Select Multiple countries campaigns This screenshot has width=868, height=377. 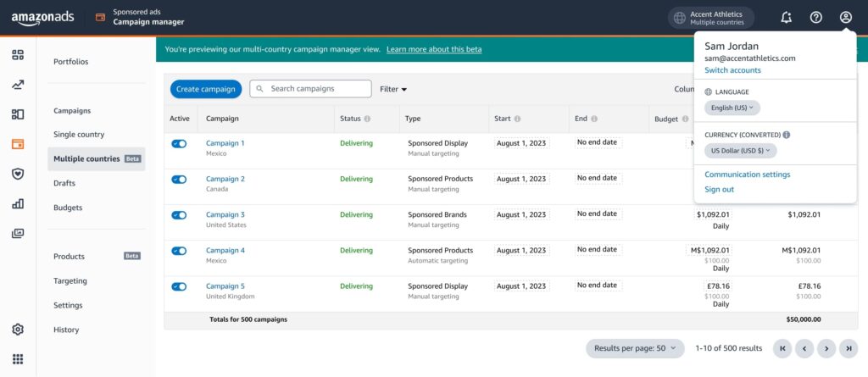click(97, 159)
